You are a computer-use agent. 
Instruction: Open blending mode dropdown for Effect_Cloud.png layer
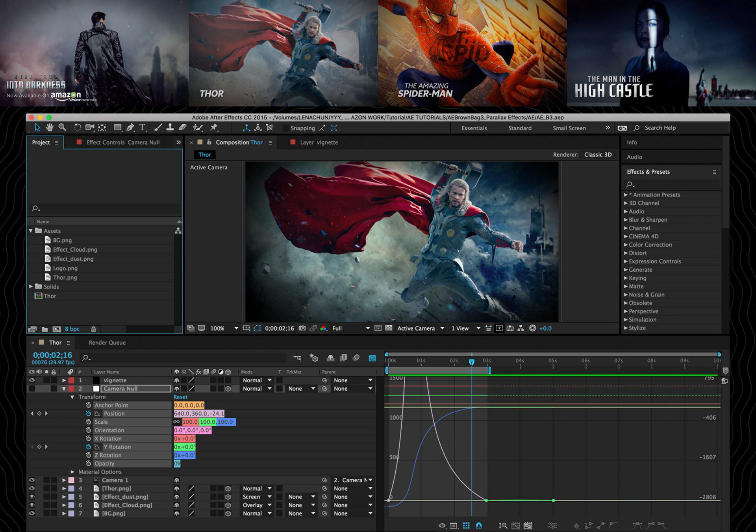pyautogui.click(x=257, y=505)
